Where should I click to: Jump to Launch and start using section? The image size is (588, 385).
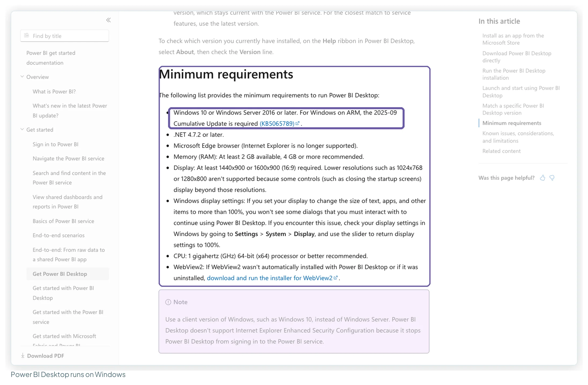pyautogui.click(x=521, y=92)
